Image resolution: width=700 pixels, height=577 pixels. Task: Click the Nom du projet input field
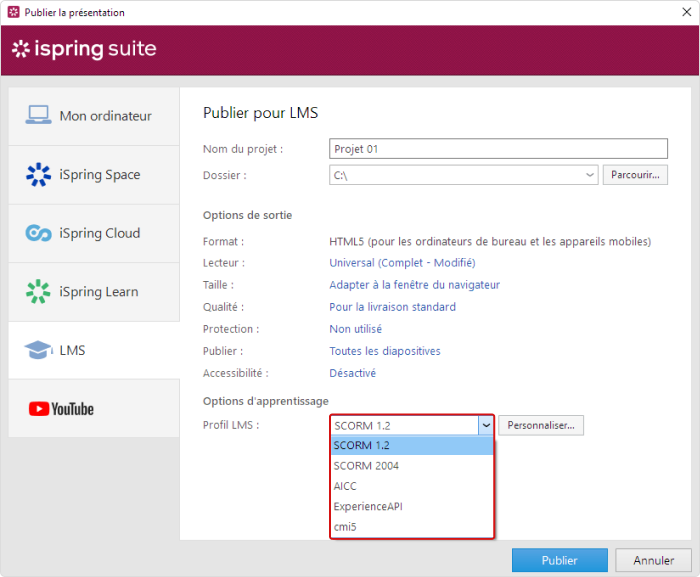click(x=498, y=149)
